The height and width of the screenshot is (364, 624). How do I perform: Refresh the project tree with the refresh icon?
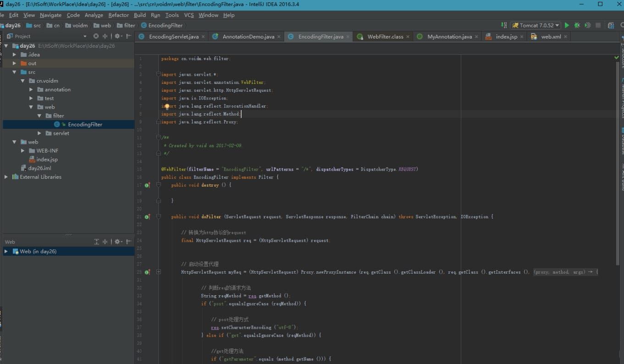95,36
